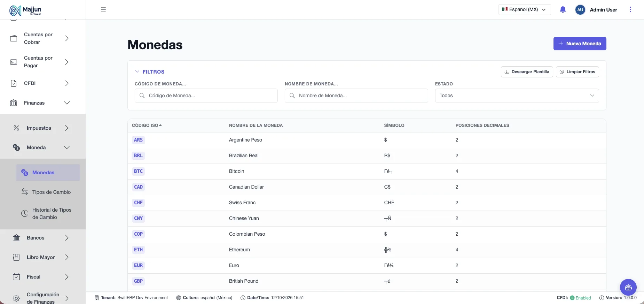This screenshot has width=644, height=304.
Task: Open the chatbot assistant floating button
Action: pyautogui.click(x=628, y=287)
